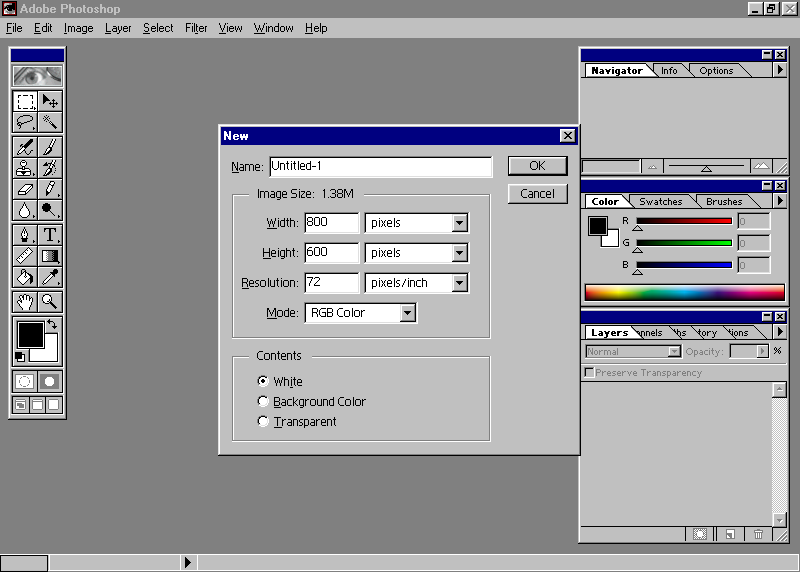Open the Filter menu
Viewport: 800px width, 572px height.
pos(196,28)
